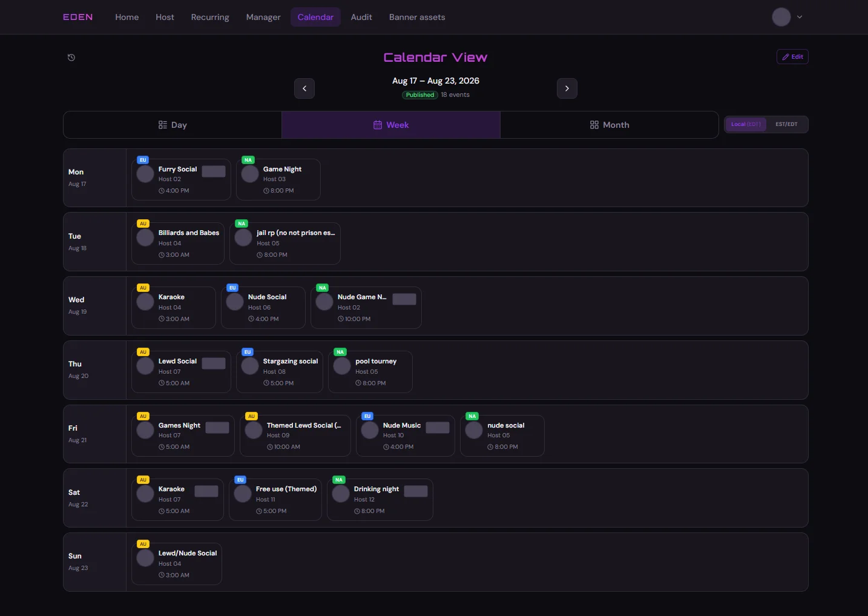Click the user avatar circle
The width and height of the screenshot is (868, 616).
click(781, 17)
